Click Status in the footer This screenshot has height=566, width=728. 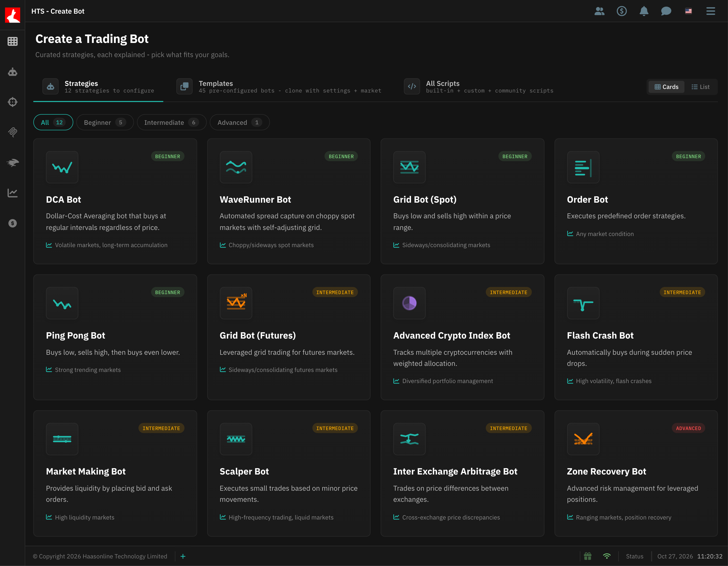tap(634, 556)
